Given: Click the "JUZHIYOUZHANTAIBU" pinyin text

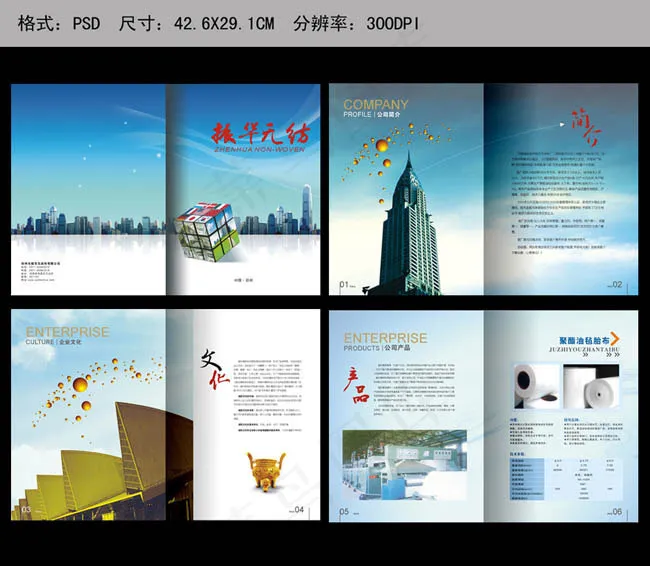Looking at the screenshot, I should [584, 350].
